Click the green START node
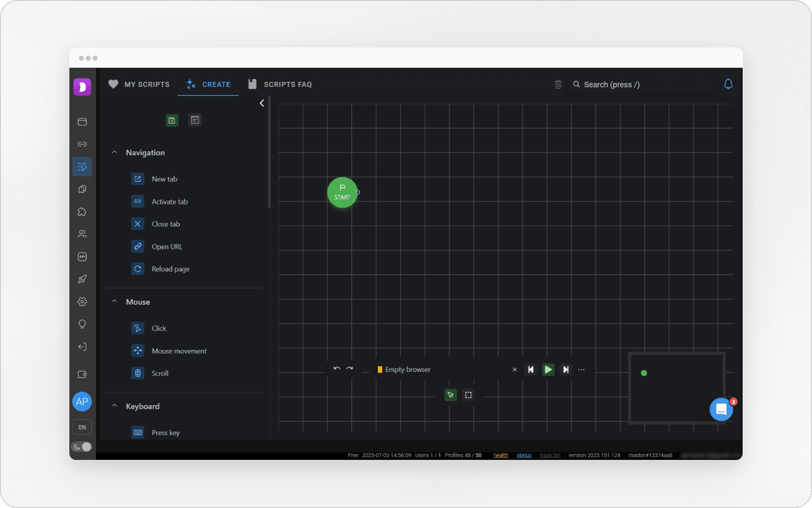This screenshot has height=508, width=812. [342, 192]
